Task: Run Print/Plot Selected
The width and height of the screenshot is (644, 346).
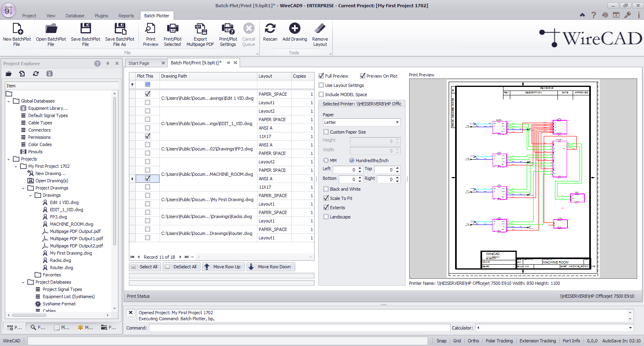Action: coord(172,34)
